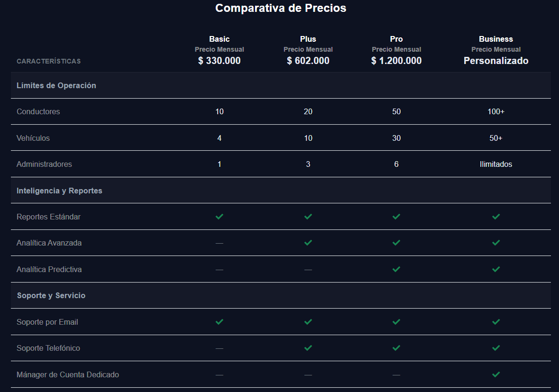
Task: Click Plus plan's Soporte Telefónico checkmark
Action: coord(308,348)
